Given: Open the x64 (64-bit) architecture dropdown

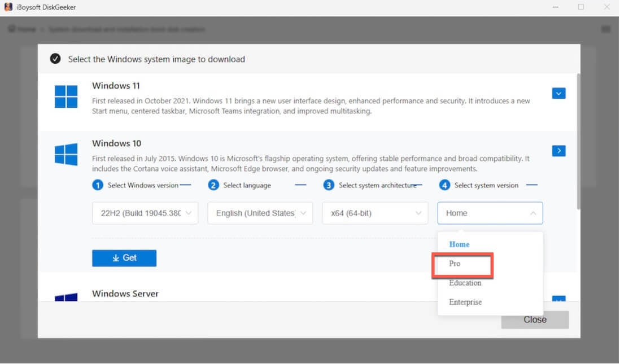Looking at the screenshot, I should pos(376,213).
